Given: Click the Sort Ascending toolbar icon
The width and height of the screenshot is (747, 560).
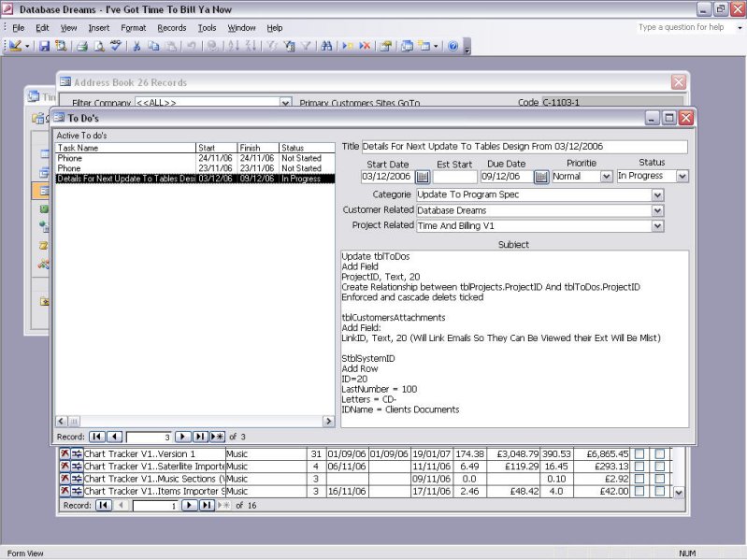Looking at the screenshot, I should point(234,46).
